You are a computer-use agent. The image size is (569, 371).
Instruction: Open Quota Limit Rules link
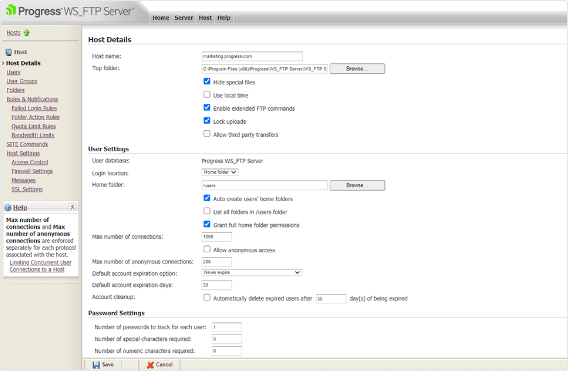click(34, 126)
